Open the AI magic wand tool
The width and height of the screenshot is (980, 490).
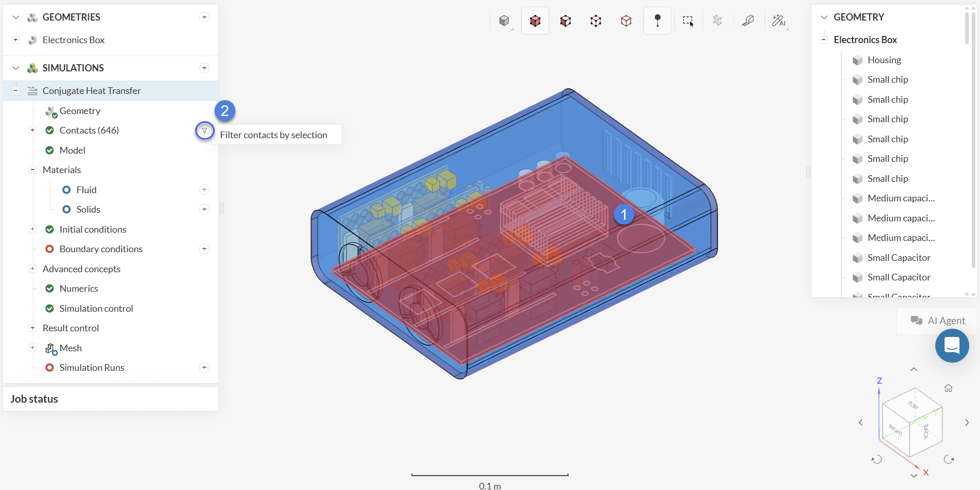[779, 21]
